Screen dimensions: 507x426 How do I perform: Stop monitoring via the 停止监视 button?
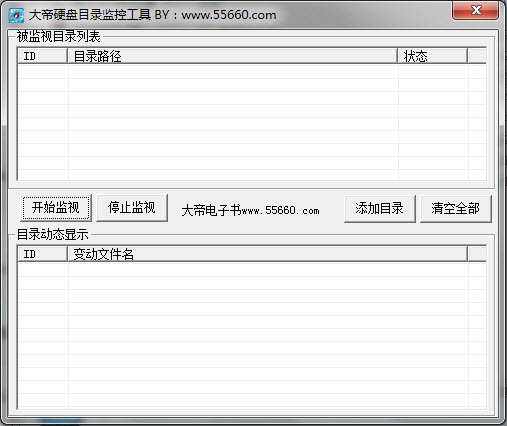click(x=132, y=208)
